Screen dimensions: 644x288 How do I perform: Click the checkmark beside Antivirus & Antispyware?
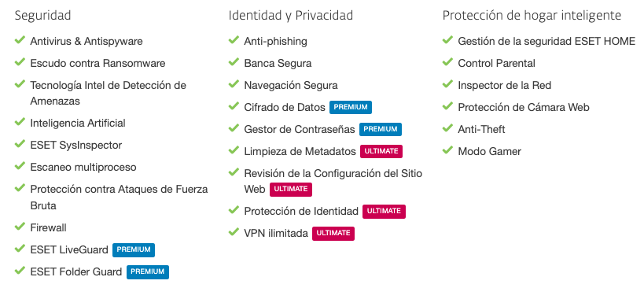tap(20, 40)
